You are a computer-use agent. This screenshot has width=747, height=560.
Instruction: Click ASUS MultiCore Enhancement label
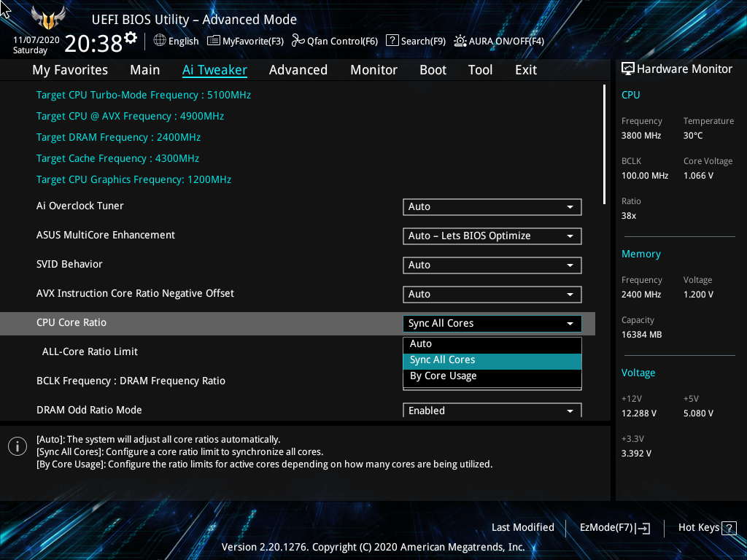(x=106, y=236)
